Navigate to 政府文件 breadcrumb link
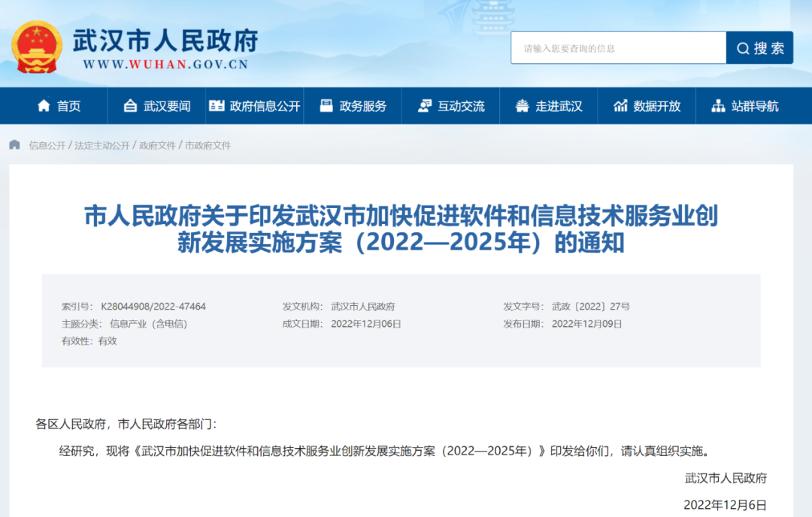This screenshot has height=517, width=812. coord(157,145)
